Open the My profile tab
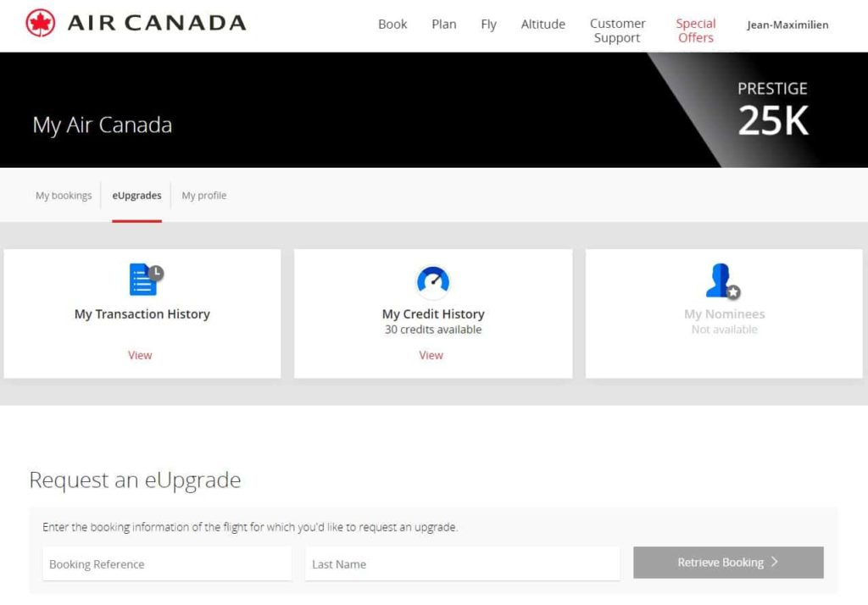This screenshot has height=605, width=868. pyautogui.click(x=203, y=195)
